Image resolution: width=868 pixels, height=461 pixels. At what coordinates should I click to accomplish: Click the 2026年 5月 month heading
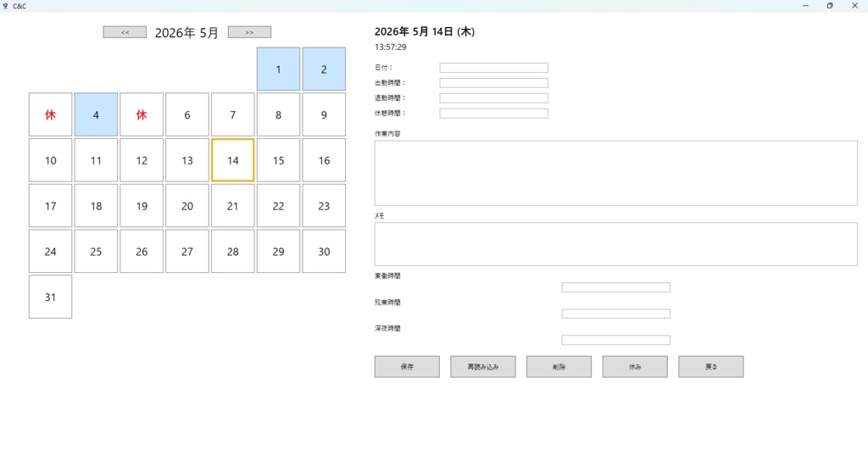click(x=186, y=33)
